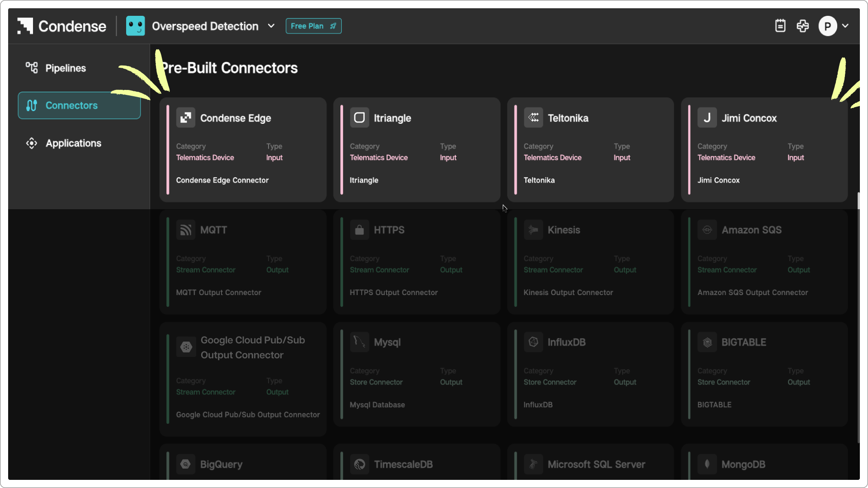868x488 pixels.
Task: Select Connectors in the sidebar
Action: [79, 105]
